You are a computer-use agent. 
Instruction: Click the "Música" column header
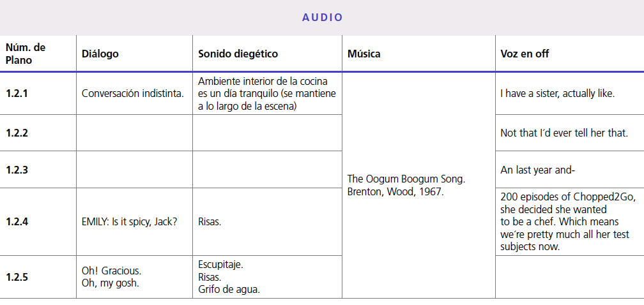[x=364, y=54]
